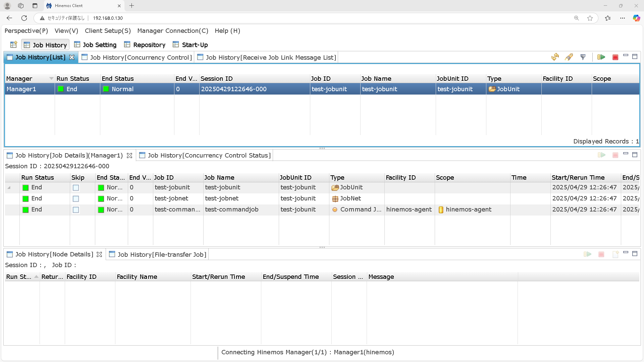The width and height of the screenshot is (644, 362).
Task: Open the Perspective(P) menu
Action: (26, 31)
